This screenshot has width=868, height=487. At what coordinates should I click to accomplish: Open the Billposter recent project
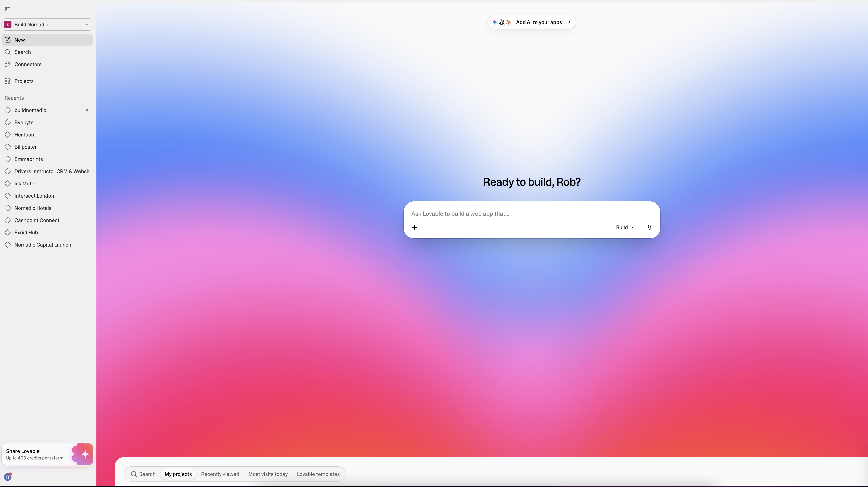click(47, 147)
